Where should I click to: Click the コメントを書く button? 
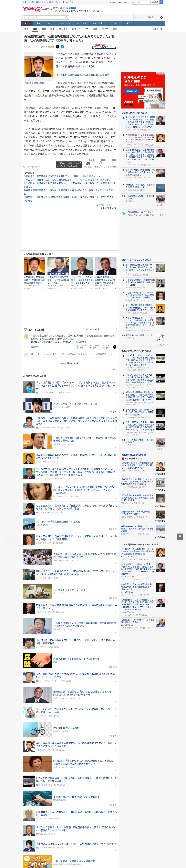(93, 329)
